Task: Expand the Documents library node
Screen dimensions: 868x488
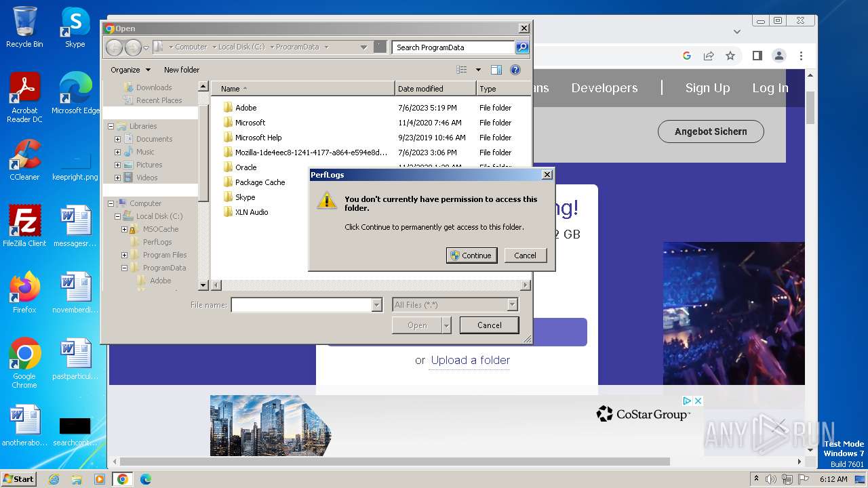Action: 117,139
